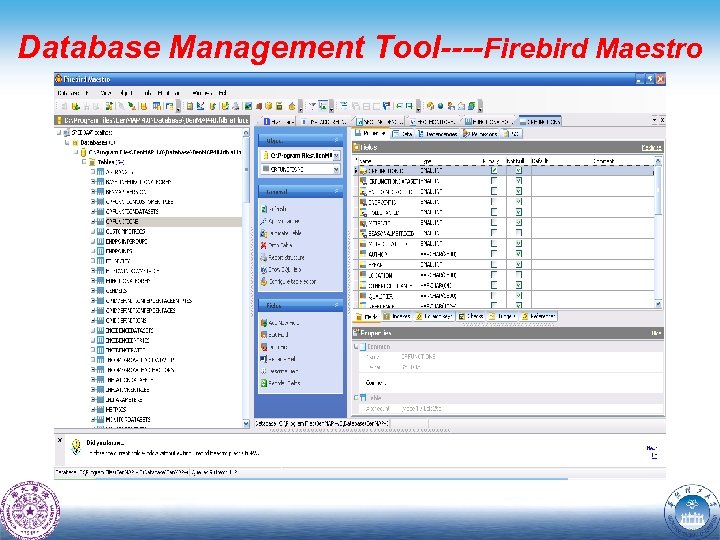This screenshot has width=720, height=540.
Task: Click the database icon in the path header bar
Action: (x=59, y=120)
